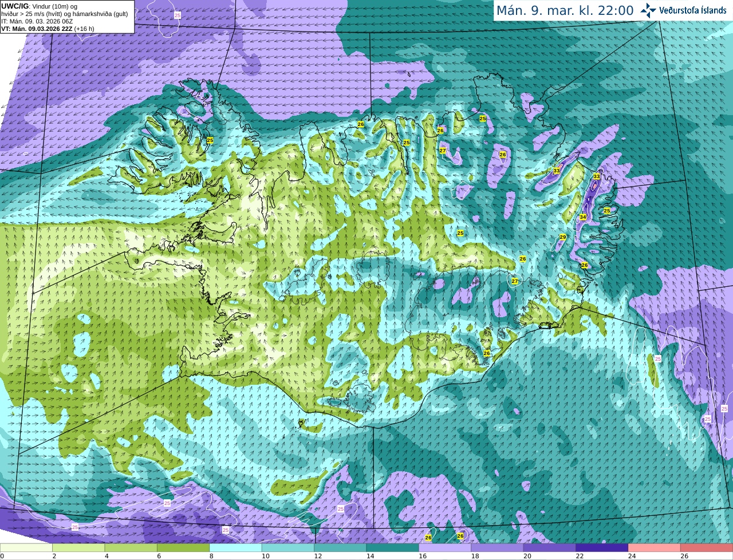
Task: Pick the pink swatch between 24 and 26
Action: pyautogui.click(x=655, y=548)
